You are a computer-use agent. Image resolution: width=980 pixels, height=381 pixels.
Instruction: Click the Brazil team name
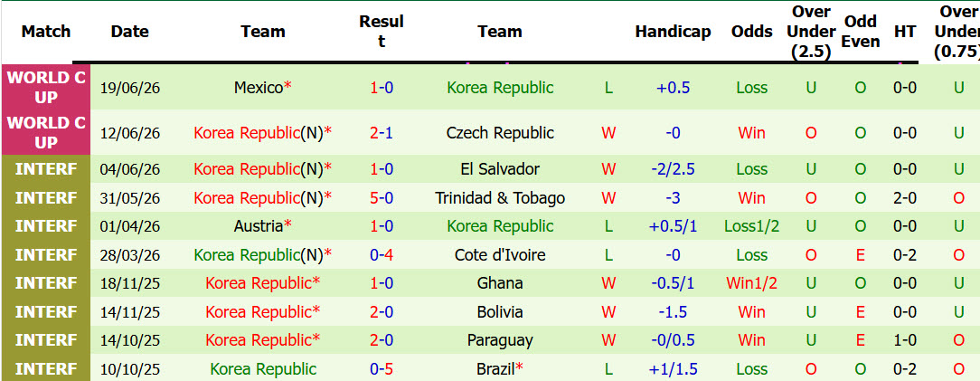tap(495, 369)
